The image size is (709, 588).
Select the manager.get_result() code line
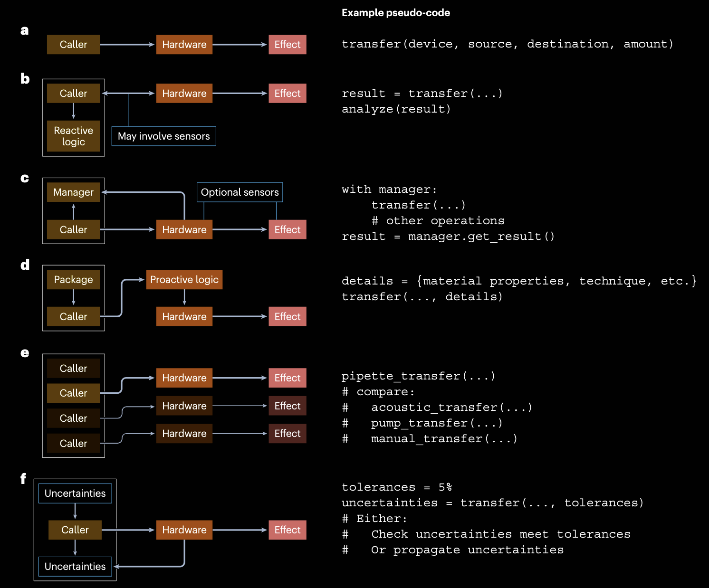tap(448, 237)
